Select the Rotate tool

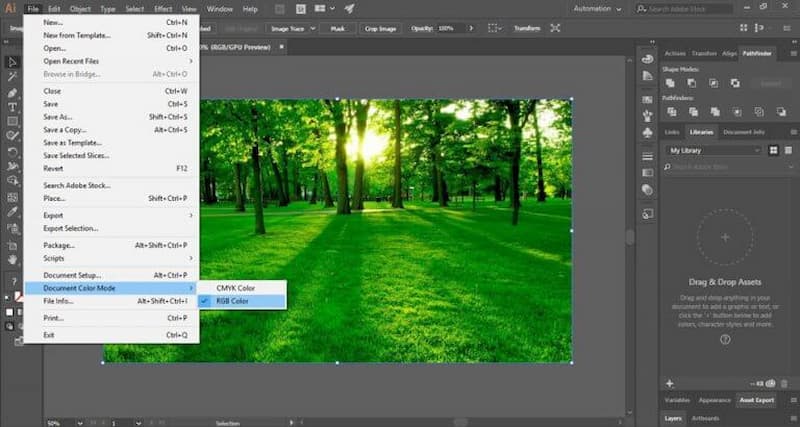[12, 152]
